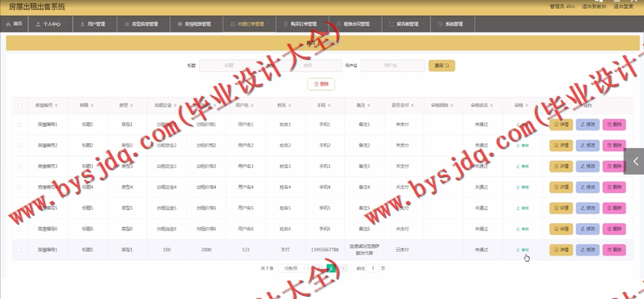
Task: Open 详情 for the 用户名5 row
Action: 561,208
